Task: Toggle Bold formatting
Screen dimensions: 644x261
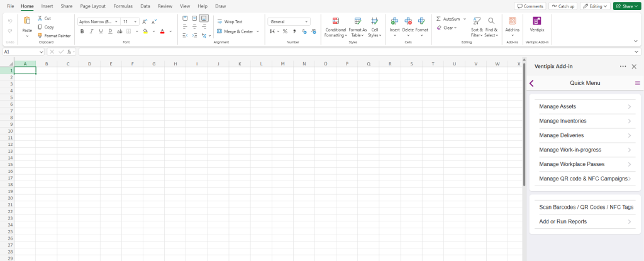Action: click(82, 31)
